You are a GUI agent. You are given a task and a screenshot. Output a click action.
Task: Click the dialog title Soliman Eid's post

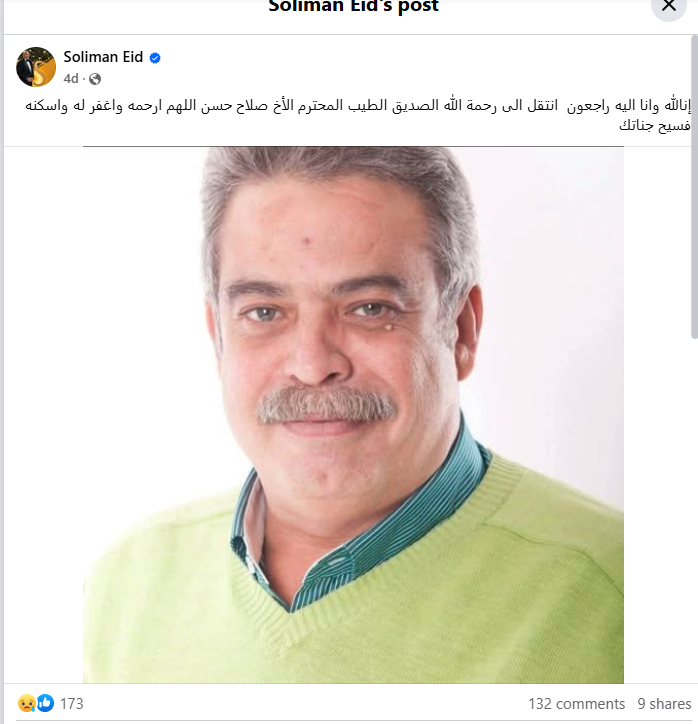[x=353, y=6]
